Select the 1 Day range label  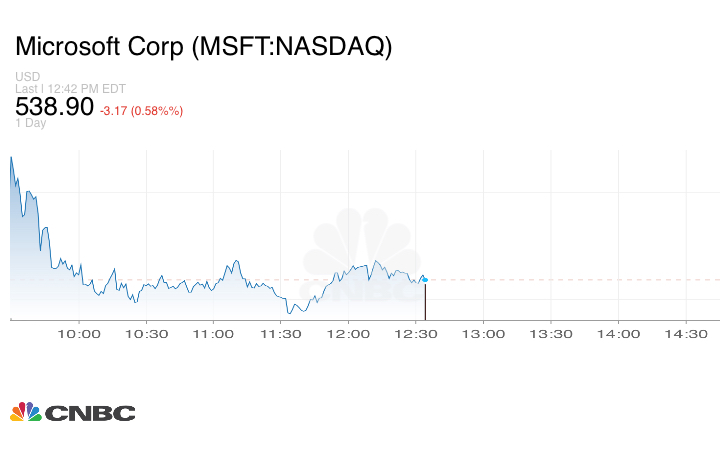[x=31, y=123]
